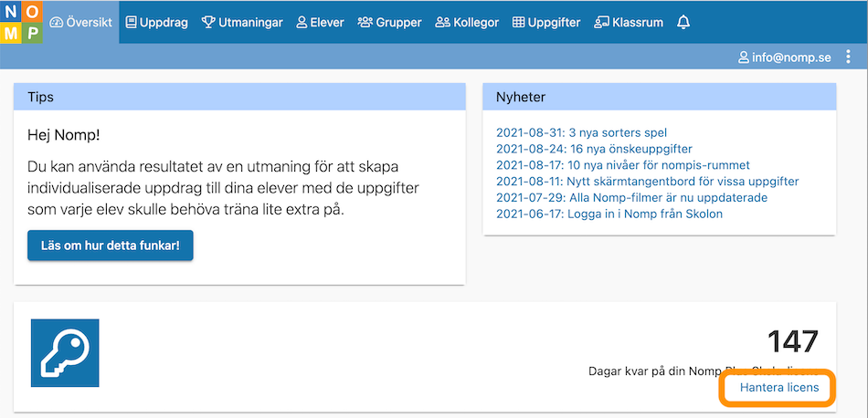
Task: Click the Tips panel header
Action: (x=239, y=97)
